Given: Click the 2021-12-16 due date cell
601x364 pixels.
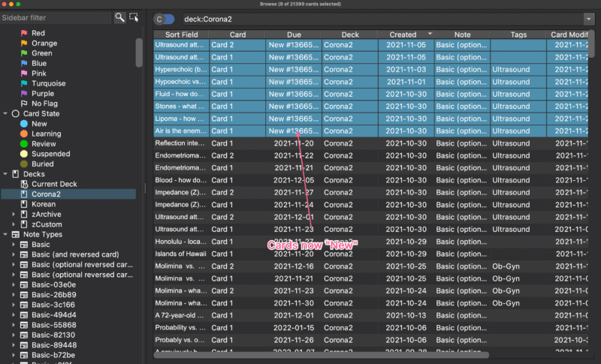Looking at the screenshot, I should point(294,266).
